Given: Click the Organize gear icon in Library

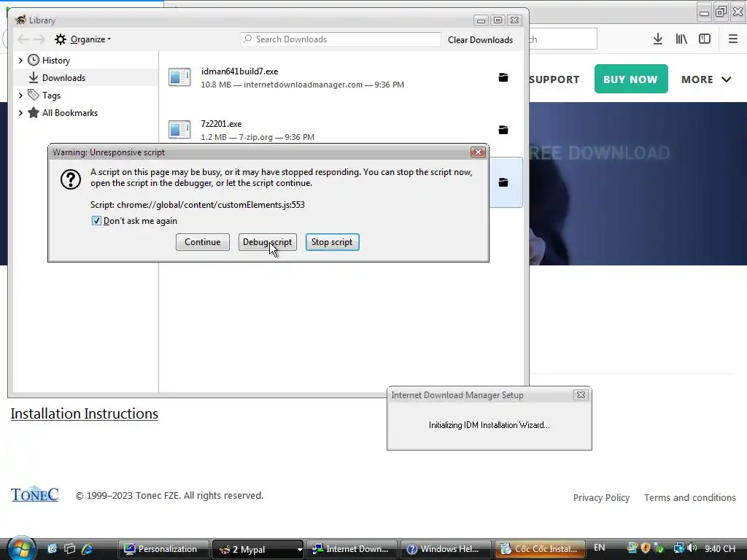Looking at the screenshot, I should tap(60, 39).
